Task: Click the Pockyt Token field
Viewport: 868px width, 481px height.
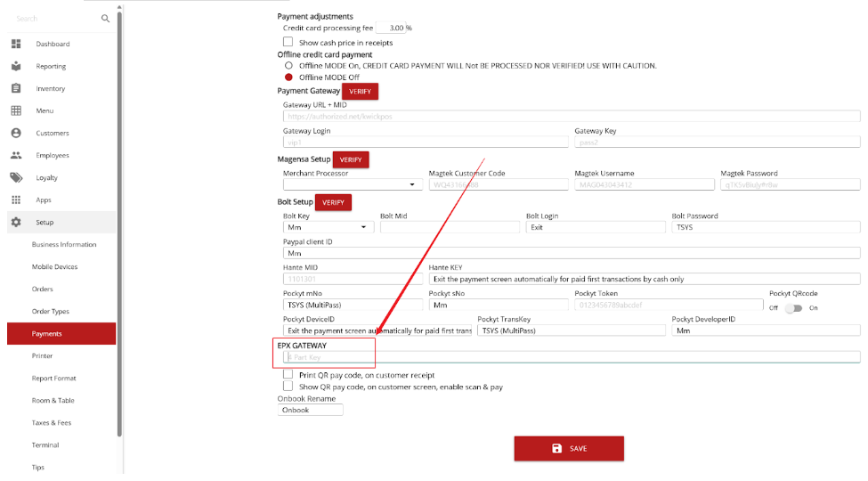Action: [x=669, y=305]
